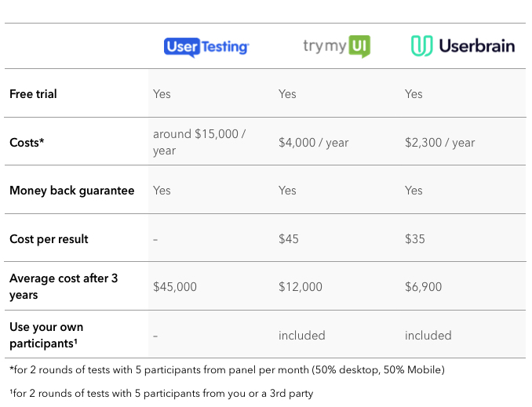Click Userbrain's 'included' participants cell
The image size is (532, 407).
click(428, 336)
